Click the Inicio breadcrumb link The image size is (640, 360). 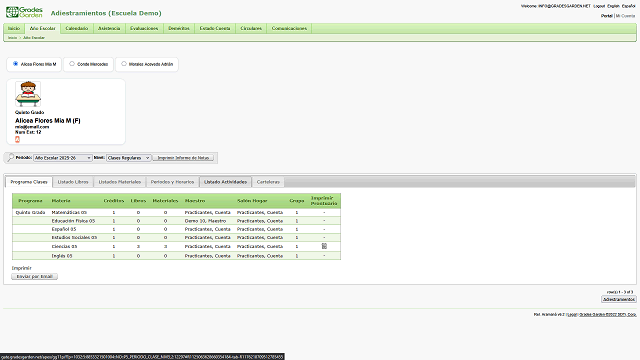12,38
